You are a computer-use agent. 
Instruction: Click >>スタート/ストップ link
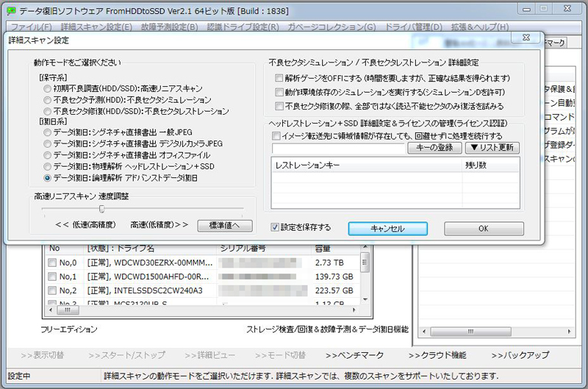pyautogui.click(x=126, y=355)
